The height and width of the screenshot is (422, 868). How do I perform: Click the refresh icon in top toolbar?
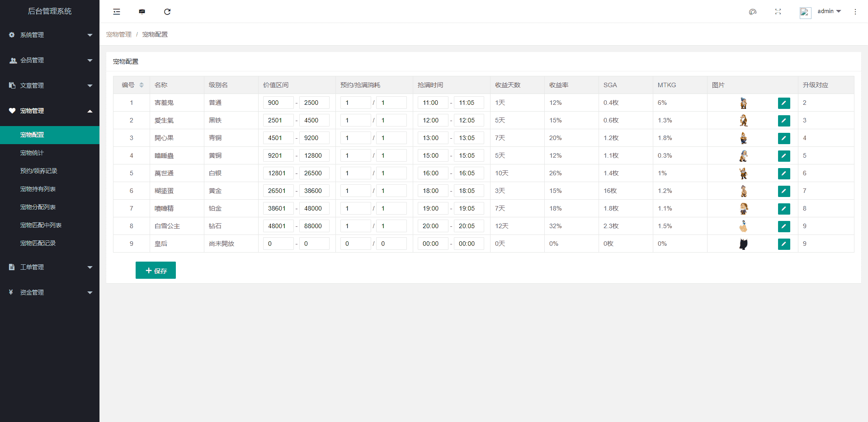pyautogui.click(x=167, y=12)
